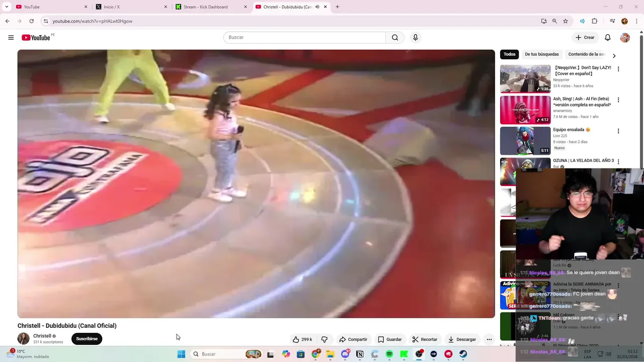
Task: Mute the Christell tab audio icon
Action: click(x=317, y=7)
